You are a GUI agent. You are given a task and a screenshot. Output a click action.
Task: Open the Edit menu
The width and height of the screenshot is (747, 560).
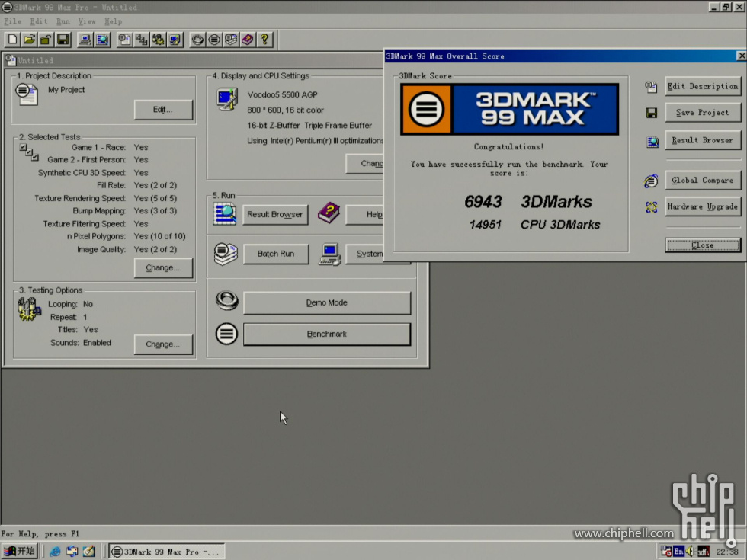39,21
